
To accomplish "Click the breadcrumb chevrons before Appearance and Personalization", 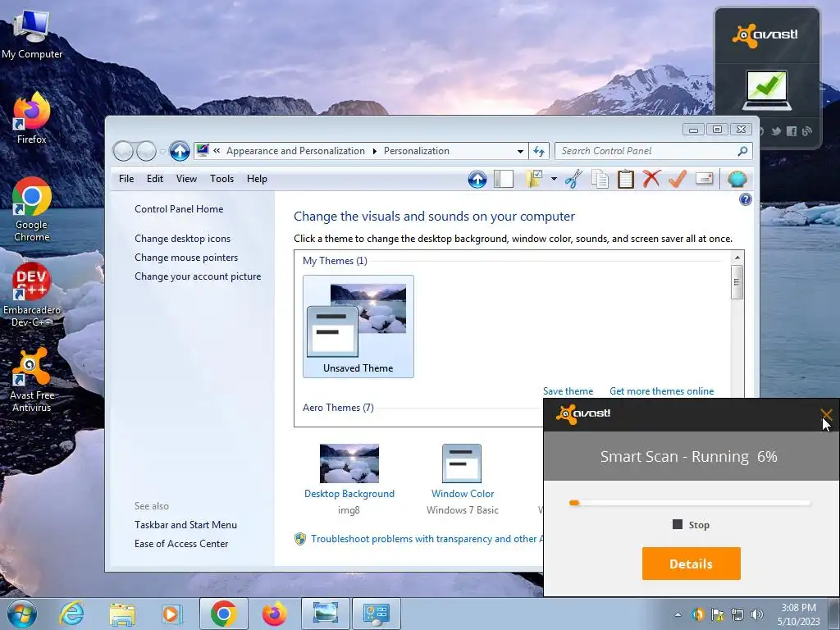I will (217, 151).
